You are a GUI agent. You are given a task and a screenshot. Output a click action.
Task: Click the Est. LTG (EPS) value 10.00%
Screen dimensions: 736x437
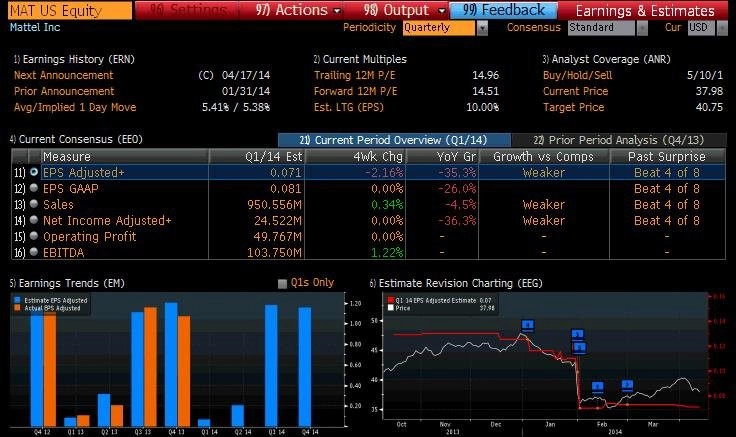(483, 107)
